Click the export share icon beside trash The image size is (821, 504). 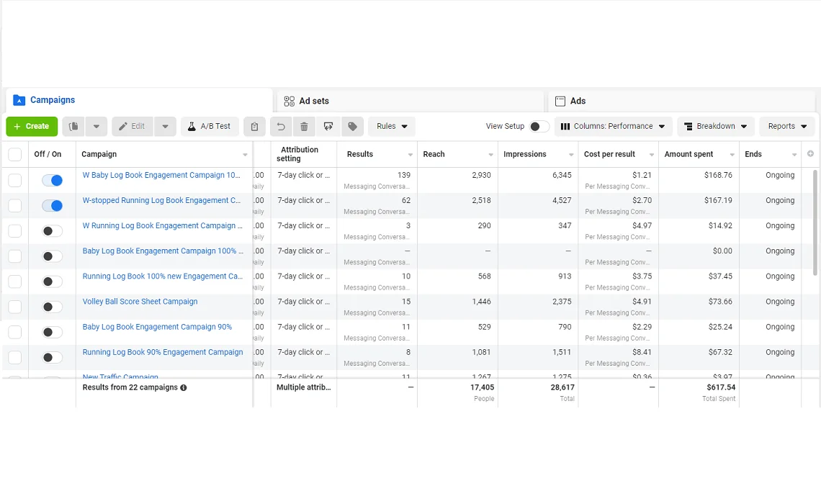click(328, 127)
